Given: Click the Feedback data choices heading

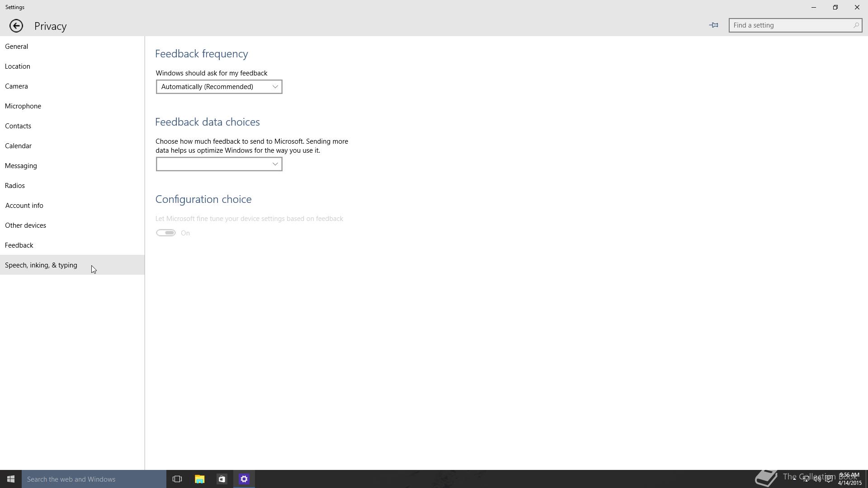Looking at the screenshot, I should (208, 122).
